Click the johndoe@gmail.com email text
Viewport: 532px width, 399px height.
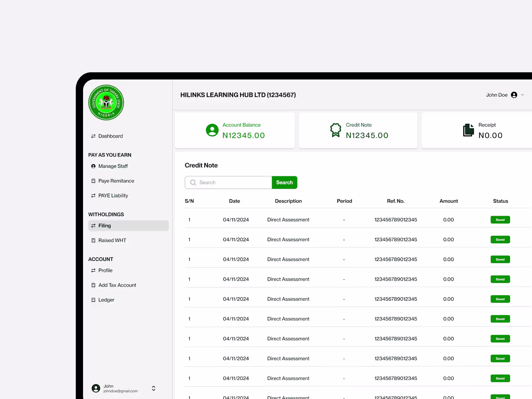(x=121, y=391)
